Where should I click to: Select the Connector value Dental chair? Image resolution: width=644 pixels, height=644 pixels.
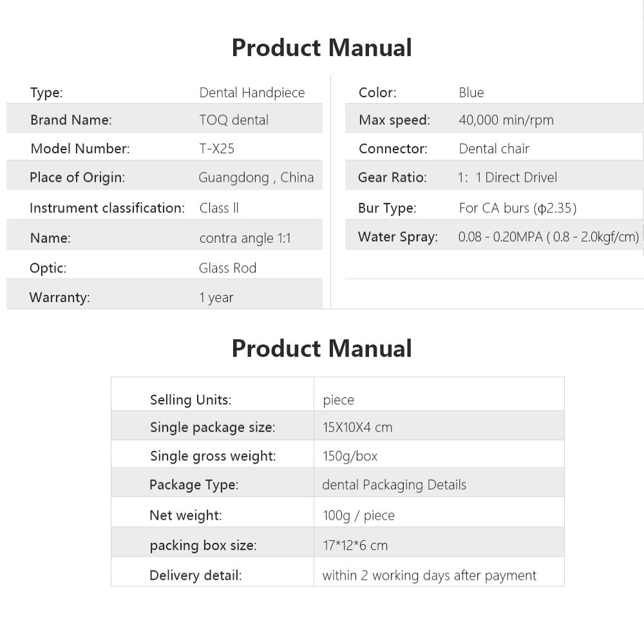pos(494,149)
